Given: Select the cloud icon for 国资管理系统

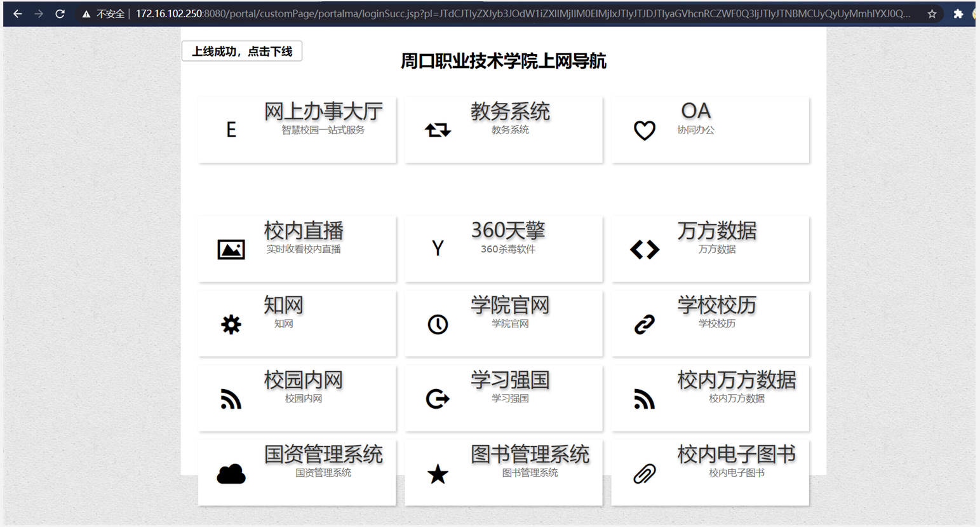Looking at the screenshot, I should click(231, 474).
